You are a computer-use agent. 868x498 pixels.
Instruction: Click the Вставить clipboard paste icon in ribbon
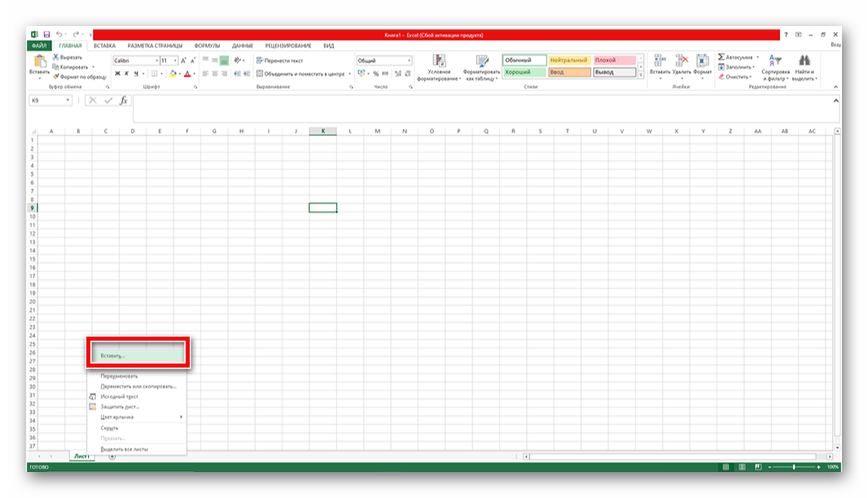coord(39,61)
